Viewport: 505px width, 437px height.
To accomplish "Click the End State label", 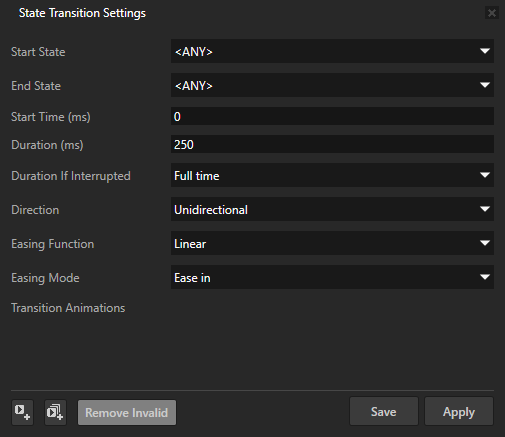I will tap(36, 86).
